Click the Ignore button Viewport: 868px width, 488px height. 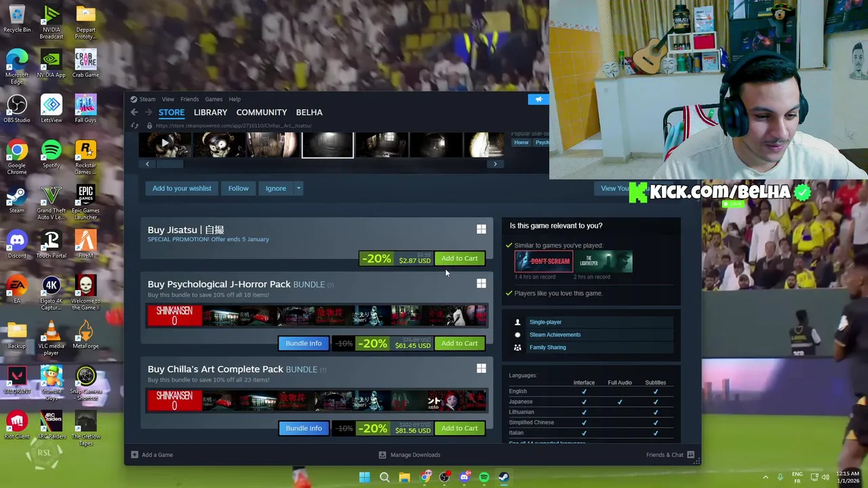click(x=276, y=188)
